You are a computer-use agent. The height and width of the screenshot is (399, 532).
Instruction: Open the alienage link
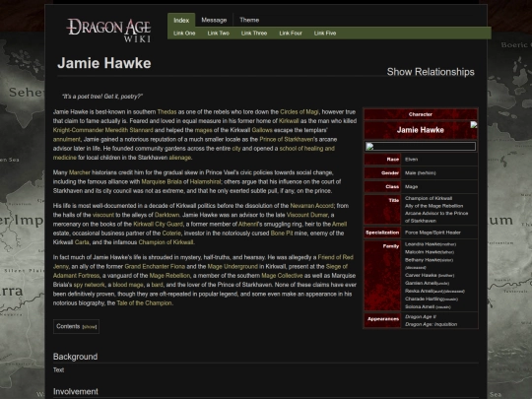coord(180,158)
